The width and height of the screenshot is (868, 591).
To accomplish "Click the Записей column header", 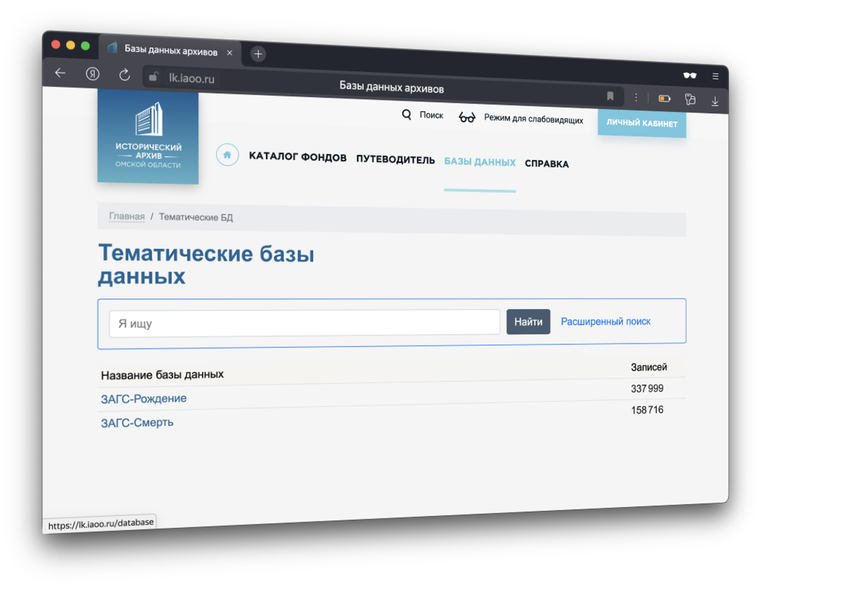I will pos(649,367).
